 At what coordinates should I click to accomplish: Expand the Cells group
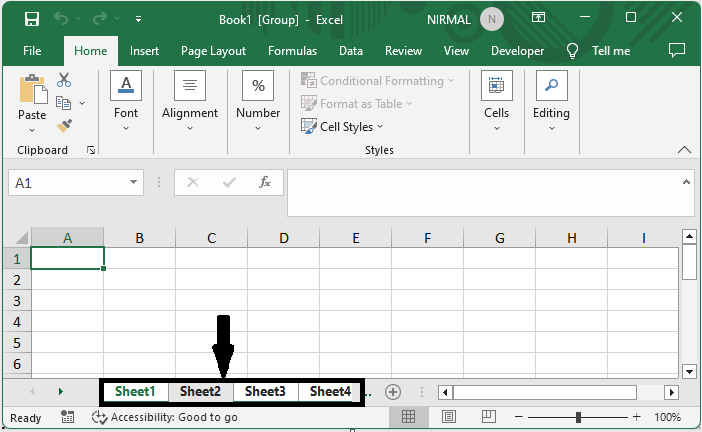(497, 102)
